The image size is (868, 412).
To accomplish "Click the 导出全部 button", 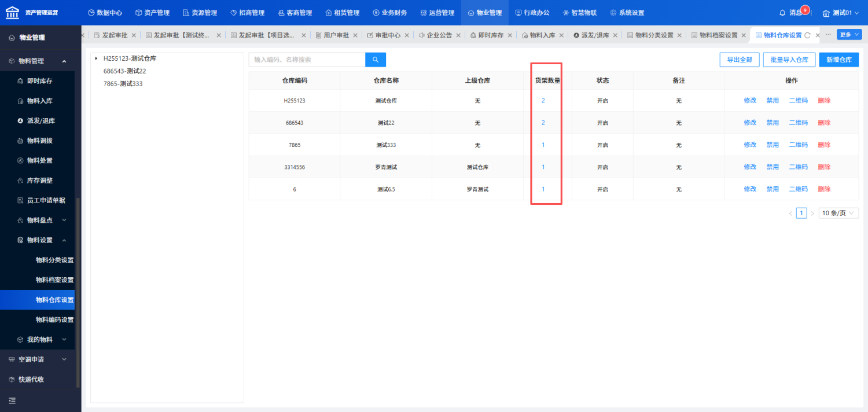I will [x=740, y=60].
